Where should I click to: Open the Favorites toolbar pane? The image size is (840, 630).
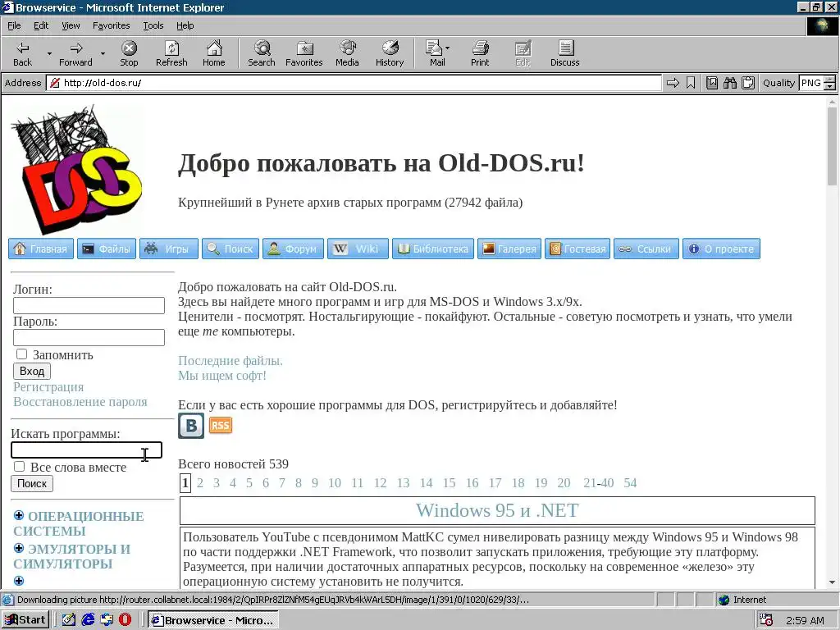click(304, 53)
